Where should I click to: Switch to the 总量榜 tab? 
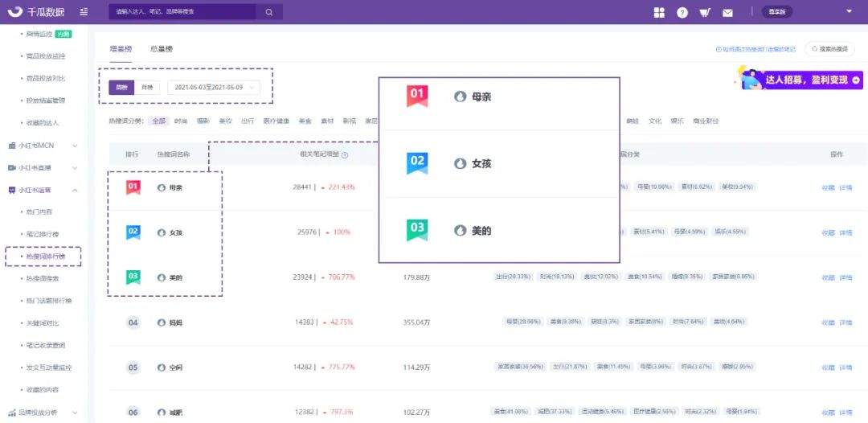coord(161,49)
